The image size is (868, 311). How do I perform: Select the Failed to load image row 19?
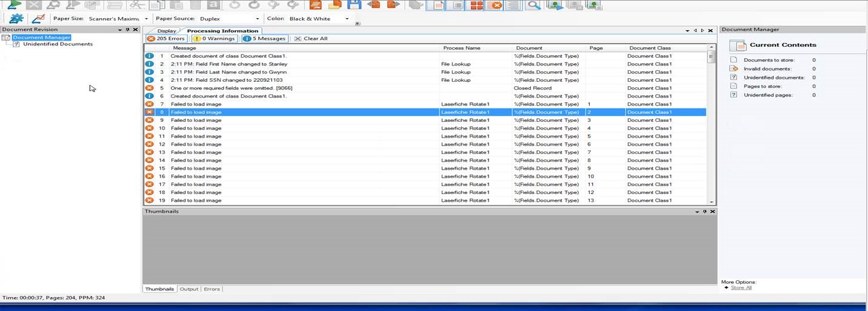coord(425,200)
